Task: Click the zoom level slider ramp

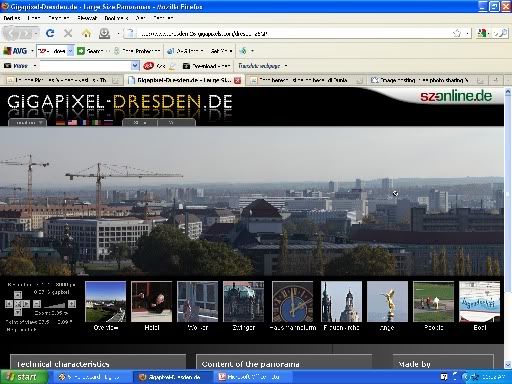Action: [54, 304]
